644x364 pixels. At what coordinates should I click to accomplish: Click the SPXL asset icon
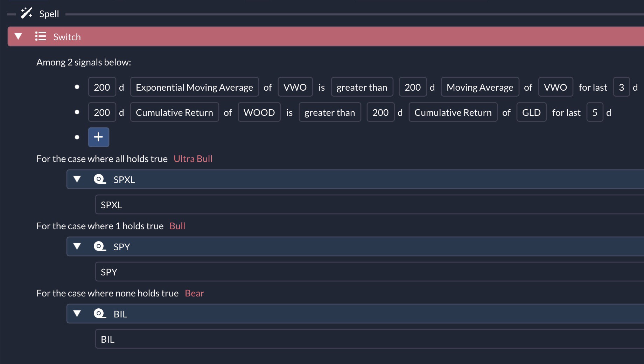pos(100,179)
